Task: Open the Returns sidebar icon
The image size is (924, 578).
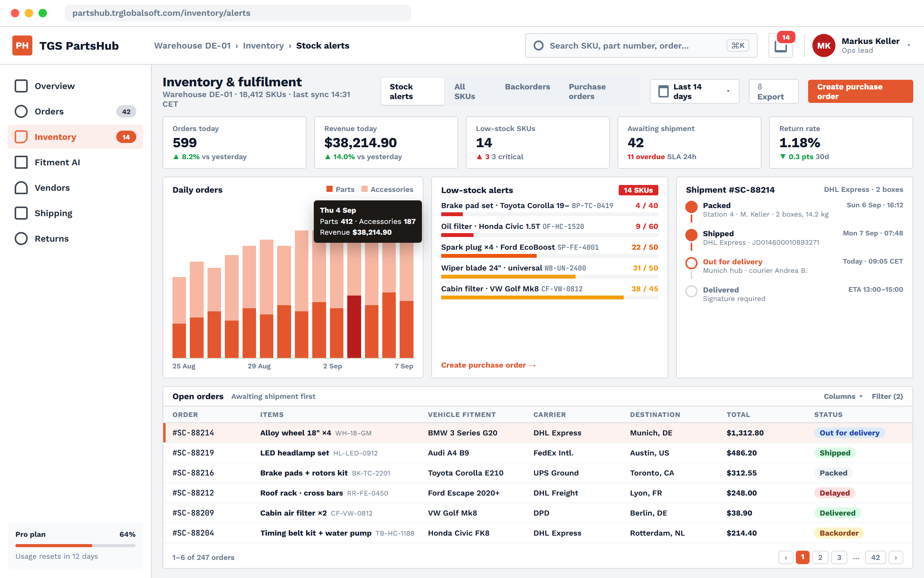Action: coord(21,239)
